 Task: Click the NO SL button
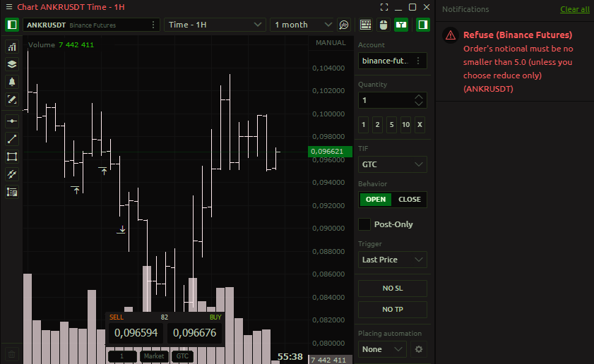click(392, 289)
